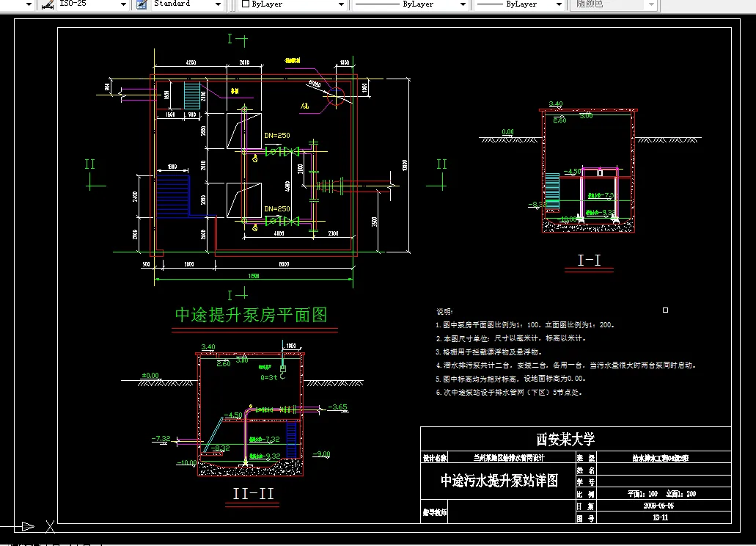Select the 西安某大学 title block heading
The image size is (756, 546).
[565, 439]
